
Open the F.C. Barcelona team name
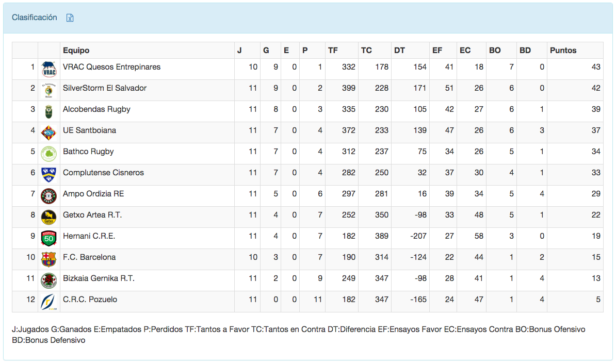[89, 257]
